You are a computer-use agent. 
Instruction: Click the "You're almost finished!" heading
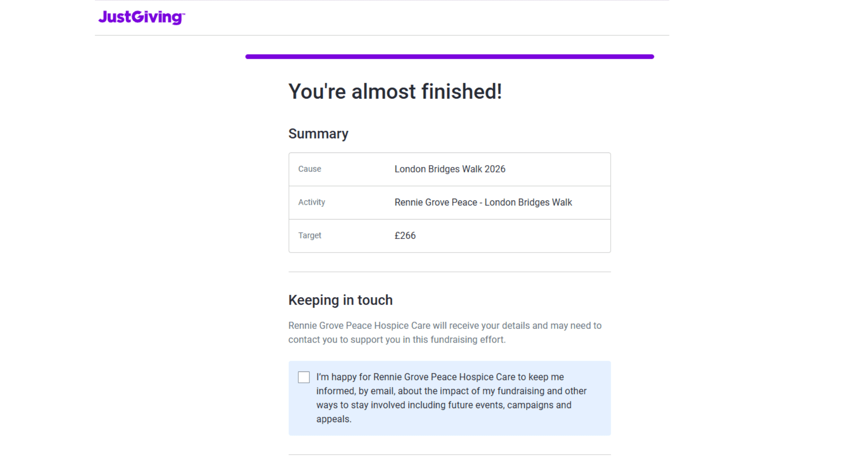tap(395, 91)
